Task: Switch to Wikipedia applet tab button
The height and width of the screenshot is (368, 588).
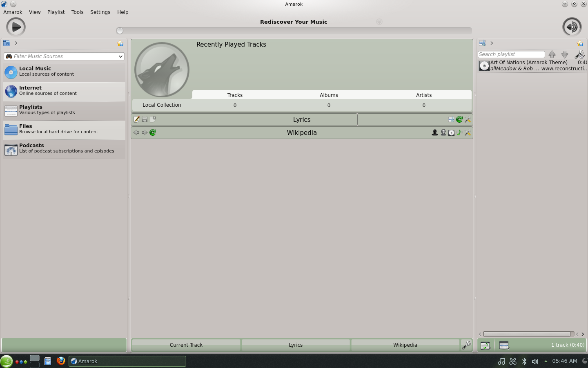Action: pos(405,345)
